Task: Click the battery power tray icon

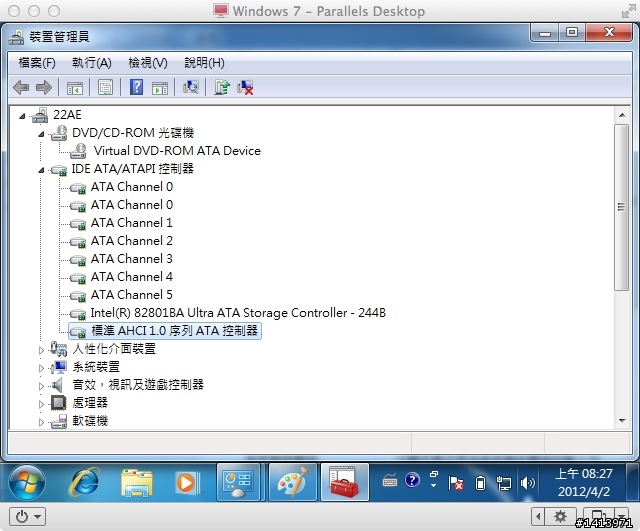Action: click(x=480, y=483)
